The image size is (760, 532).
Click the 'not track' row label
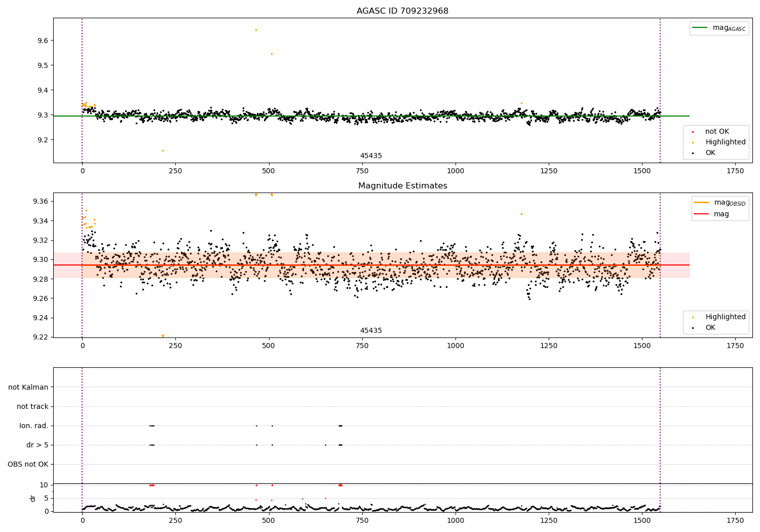click(32, 406)
